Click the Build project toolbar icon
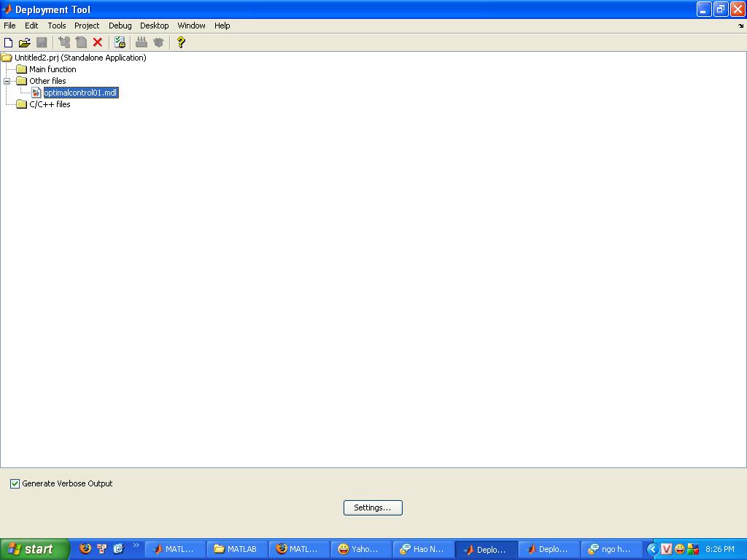 (x=142, y=42)
